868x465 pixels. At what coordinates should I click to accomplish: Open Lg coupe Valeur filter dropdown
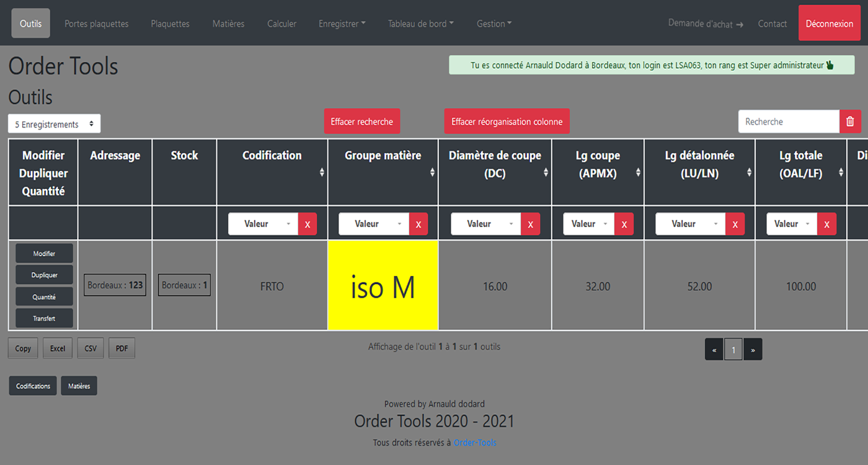tap(588, 224)
